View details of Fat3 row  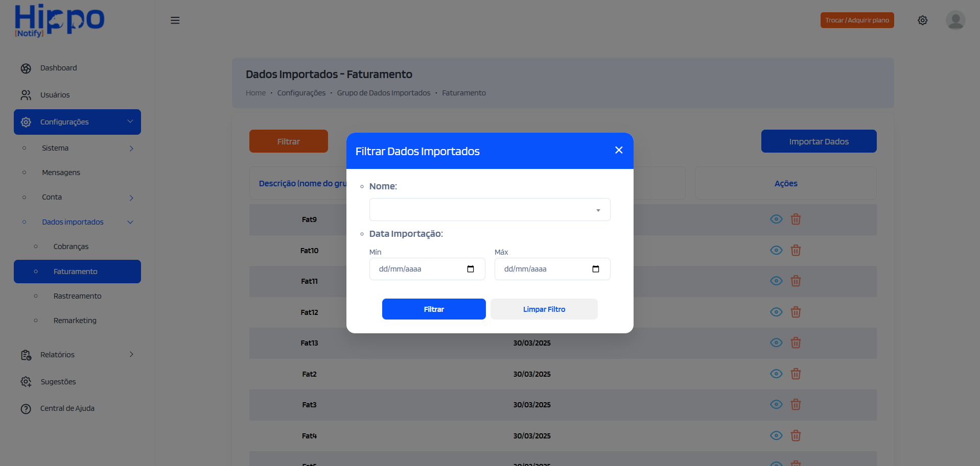click(x=776, y=404)
